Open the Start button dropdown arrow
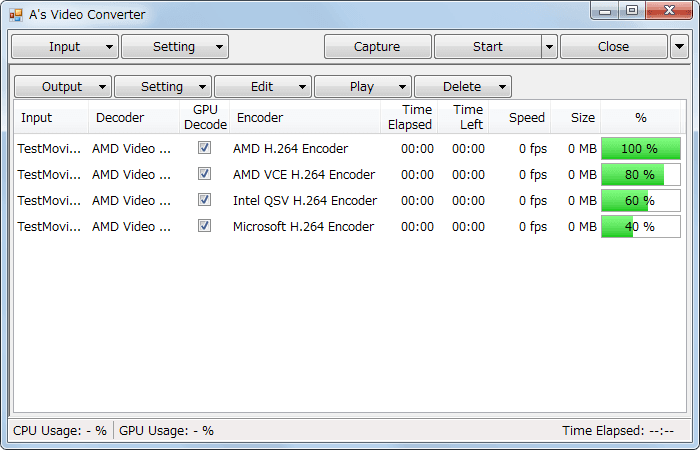Viewport: 700px width, 450px height. coord(550,47)
